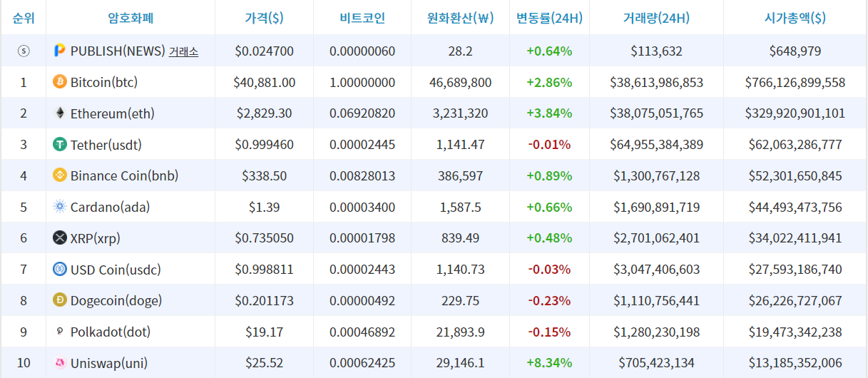Click the Binance Coin yellow logo icon
The width and height of the screenshot is (868, 378).
pos(60,175)
